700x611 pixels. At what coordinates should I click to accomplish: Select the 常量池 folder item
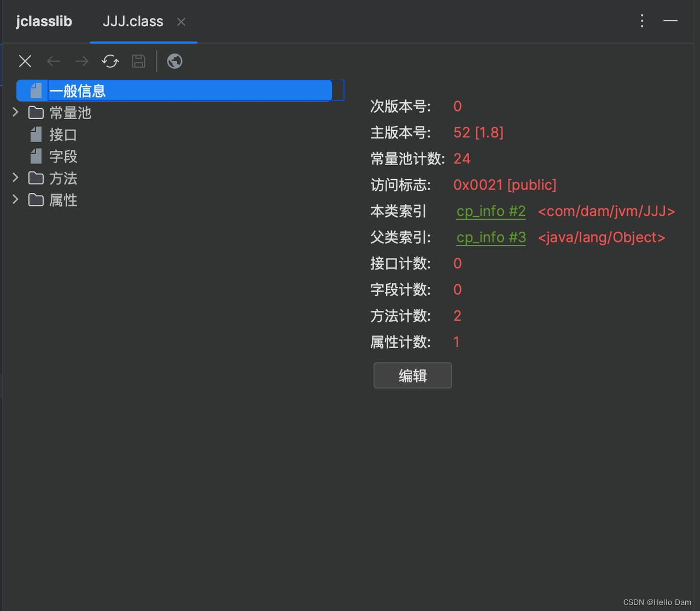(x=60, y=113)
